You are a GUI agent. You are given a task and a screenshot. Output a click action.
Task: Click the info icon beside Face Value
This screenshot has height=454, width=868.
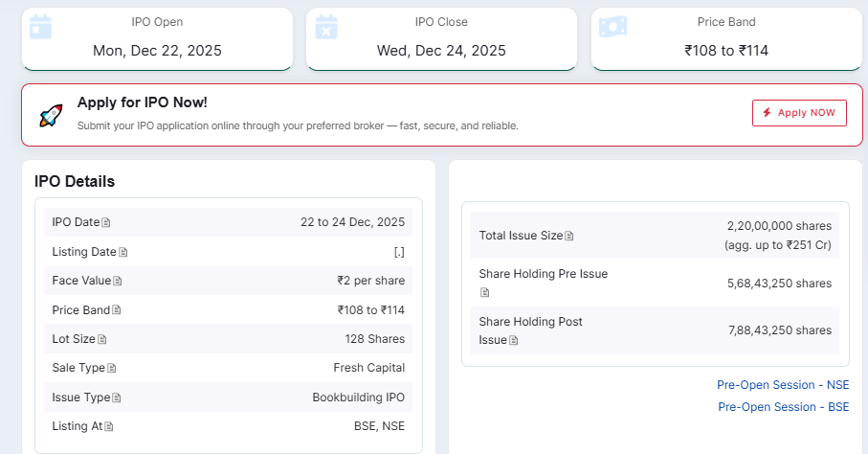[x=118, y=282]
